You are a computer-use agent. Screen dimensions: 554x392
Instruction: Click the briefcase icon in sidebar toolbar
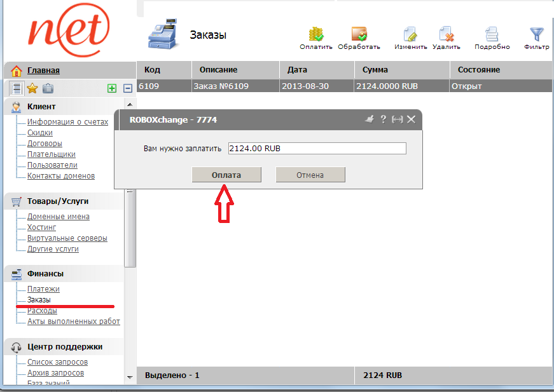pos(48,88)
